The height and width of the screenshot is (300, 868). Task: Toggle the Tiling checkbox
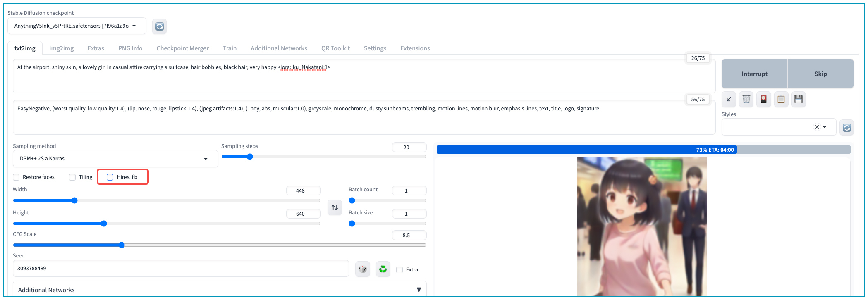(72, 177)
